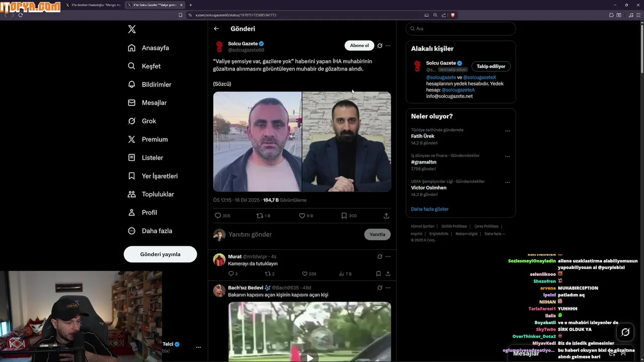Viewport: 644px width, 362px height.
Task: Open Mesajlar envelope icon in sidebar
Action: [132, 103]
